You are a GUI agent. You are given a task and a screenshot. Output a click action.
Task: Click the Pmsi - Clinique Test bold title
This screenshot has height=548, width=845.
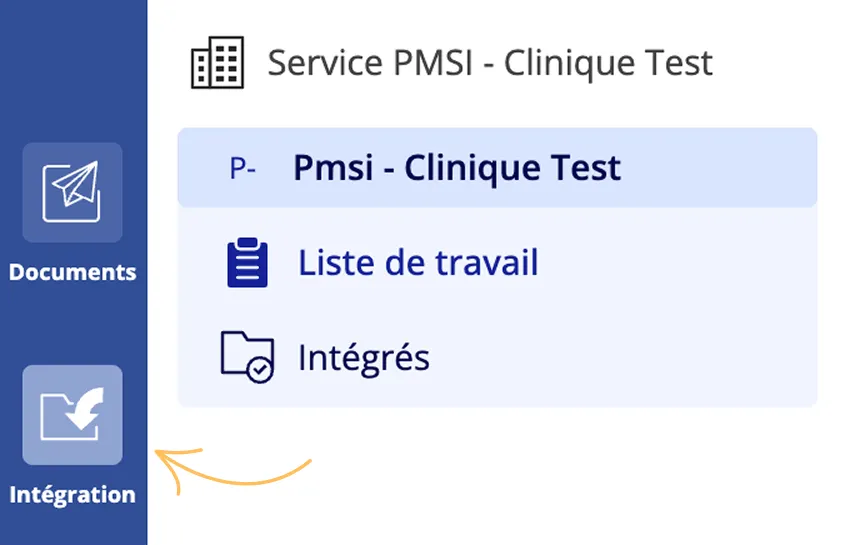[x=457, y=168]
